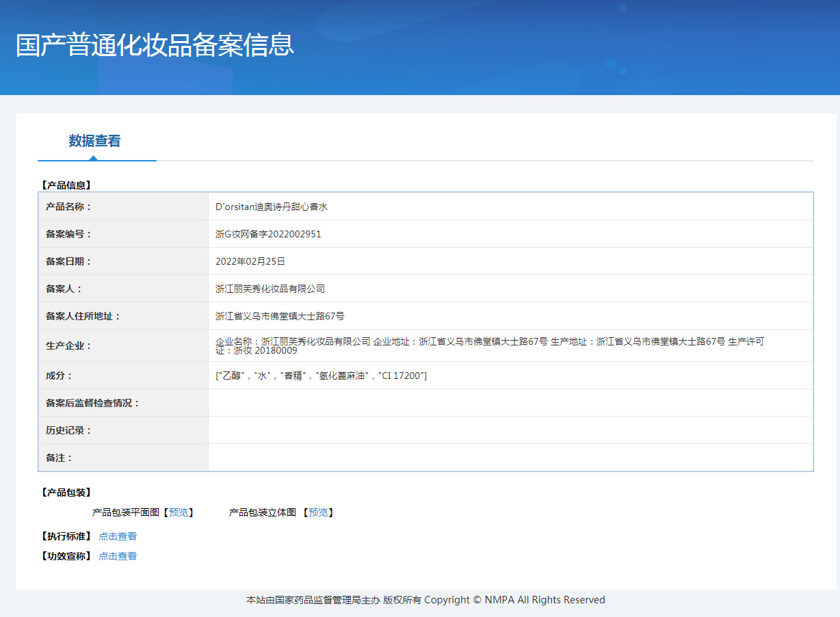Click the 备案编号 value 浙G妆网备字2022002951
The height and width of the screenshot is (617, 840).
pyautogui.click(x=268, y=234)
